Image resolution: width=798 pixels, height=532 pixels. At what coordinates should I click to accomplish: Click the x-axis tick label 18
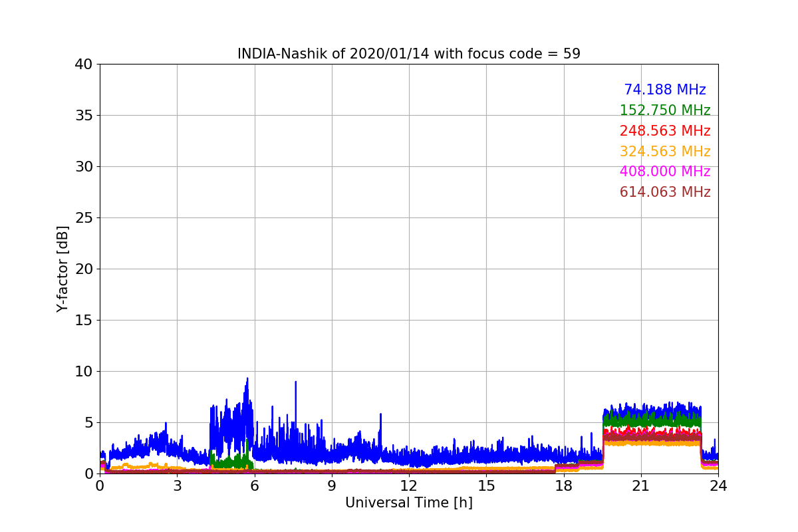[563, 486]
